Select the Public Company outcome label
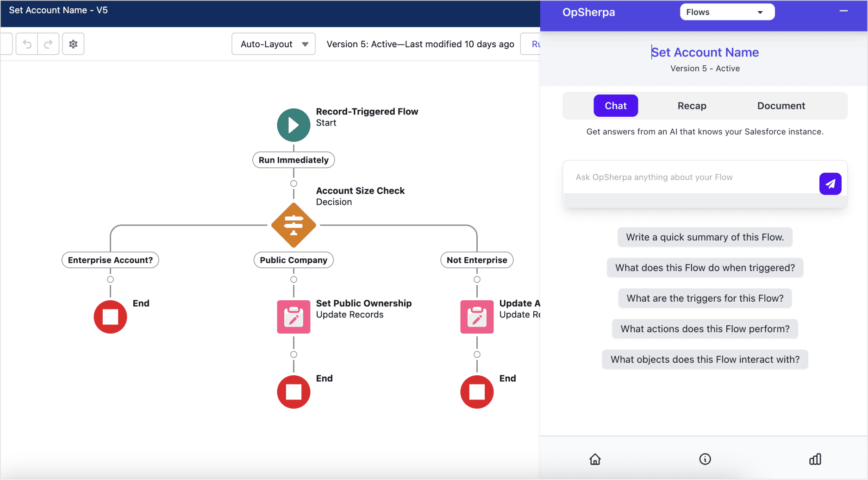The width and height of the screenshot is (868, 480). pyautogui.click(x=293, y=260)
